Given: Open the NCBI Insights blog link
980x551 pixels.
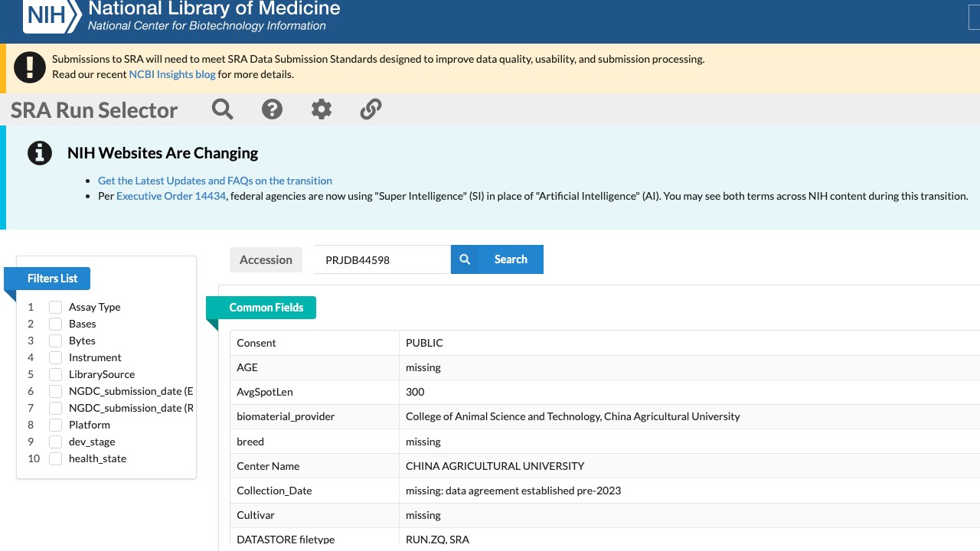Looking at the screenshot, I should point(172,74).
